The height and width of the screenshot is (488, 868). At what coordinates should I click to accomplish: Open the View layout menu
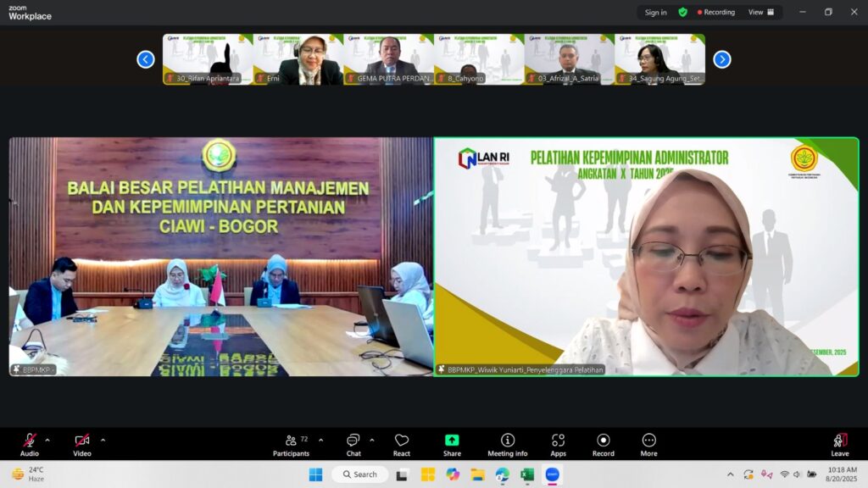point(761,12)
